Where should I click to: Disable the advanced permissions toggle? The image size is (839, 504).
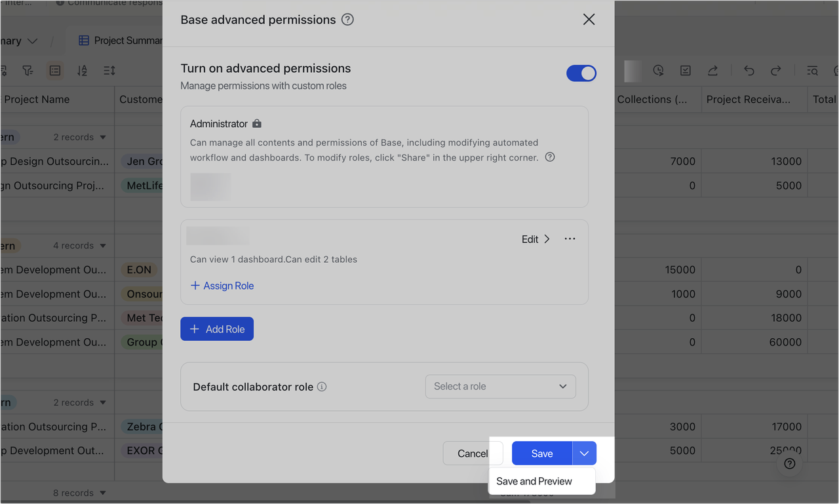[x=581, y=73]
